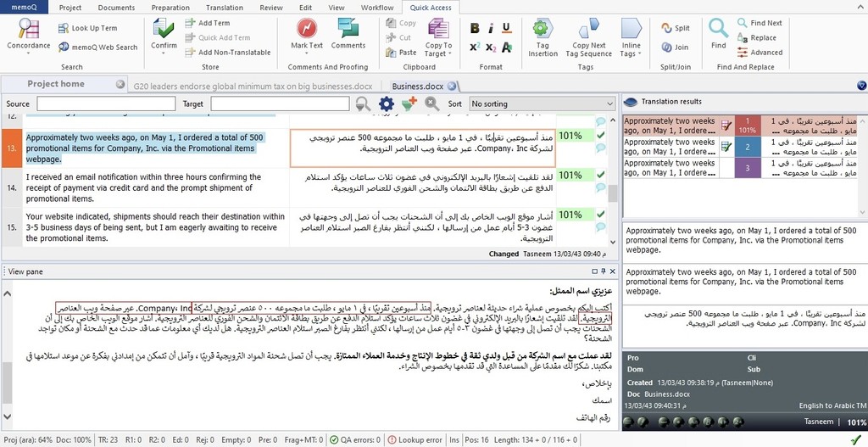Click the Mark Text icon
Viewport: 868px width, 447px height.
coord(307,28)
